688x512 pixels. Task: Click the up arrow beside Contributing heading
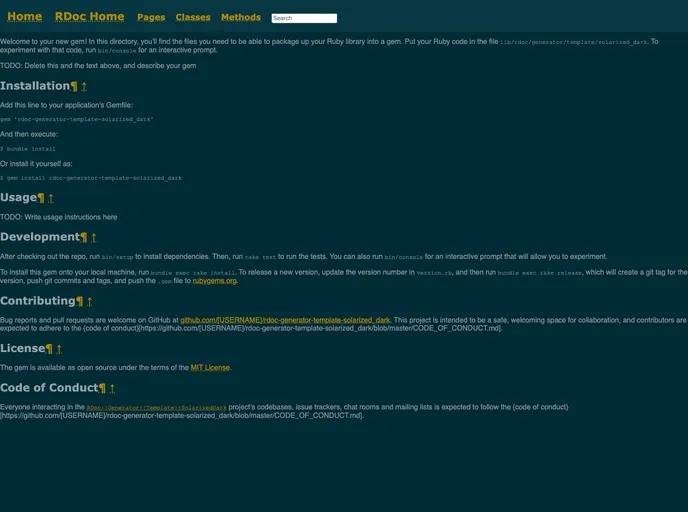90,301
